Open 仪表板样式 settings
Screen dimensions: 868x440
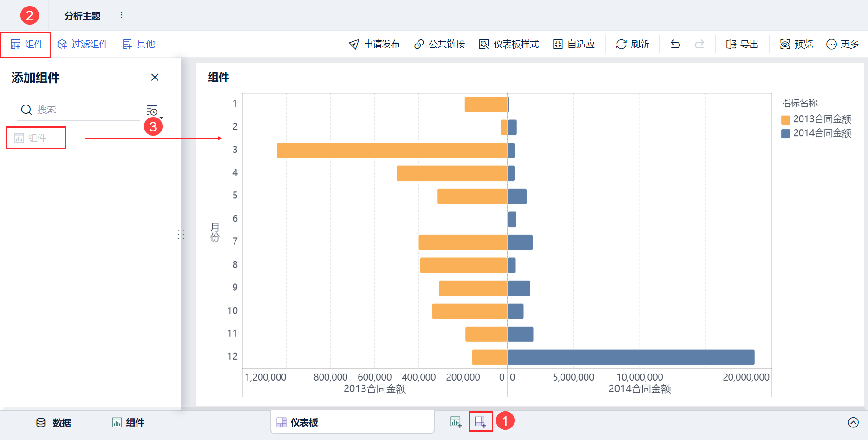509,44
